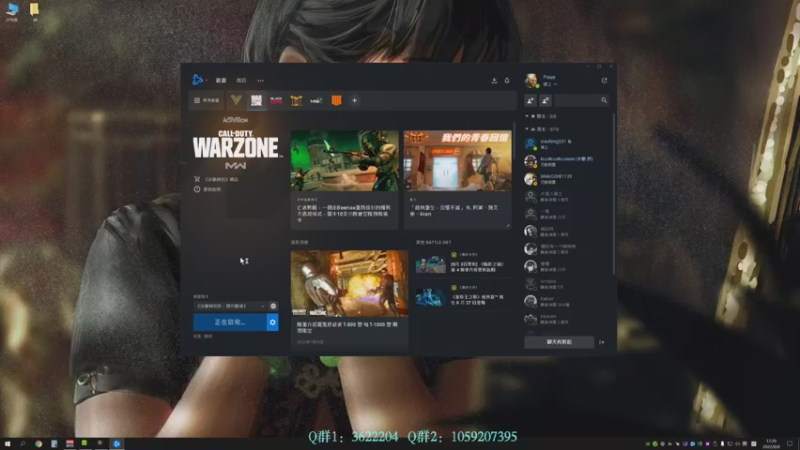
Task: Open Chrome from the taskbar
Action: [38, 444]
